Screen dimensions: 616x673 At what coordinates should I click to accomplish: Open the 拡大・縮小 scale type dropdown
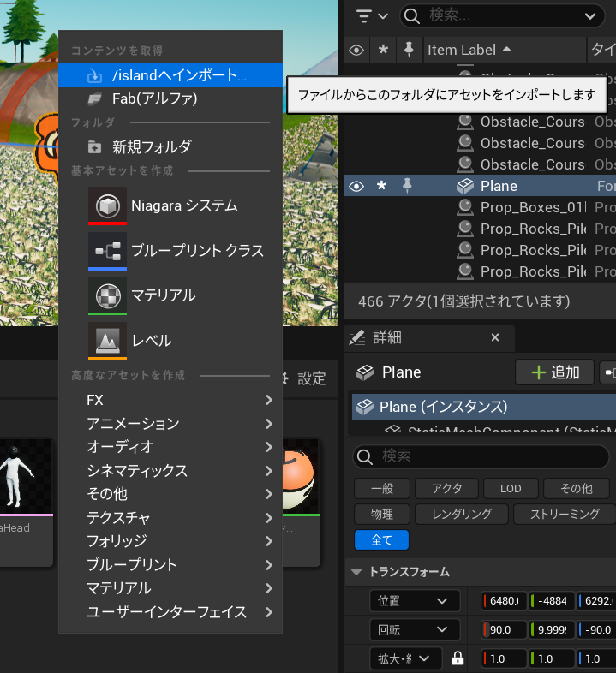click(x=405, y=658)
